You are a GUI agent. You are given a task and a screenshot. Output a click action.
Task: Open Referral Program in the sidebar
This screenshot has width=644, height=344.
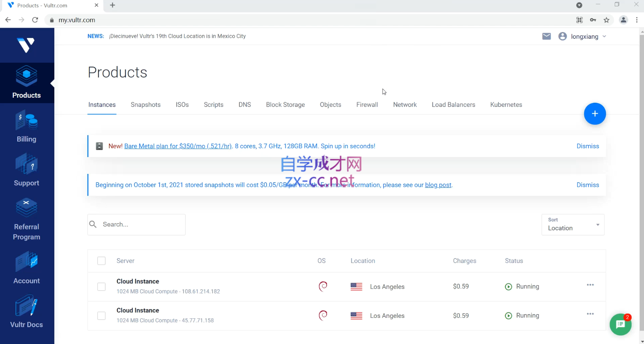point(27,219)
